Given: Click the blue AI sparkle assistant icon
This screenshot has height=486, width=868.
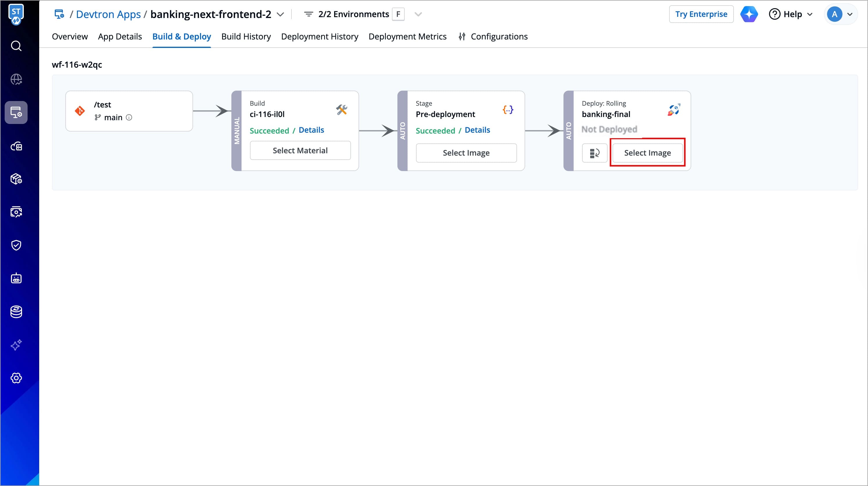Looking at the screenshot, I should point(749,14).
